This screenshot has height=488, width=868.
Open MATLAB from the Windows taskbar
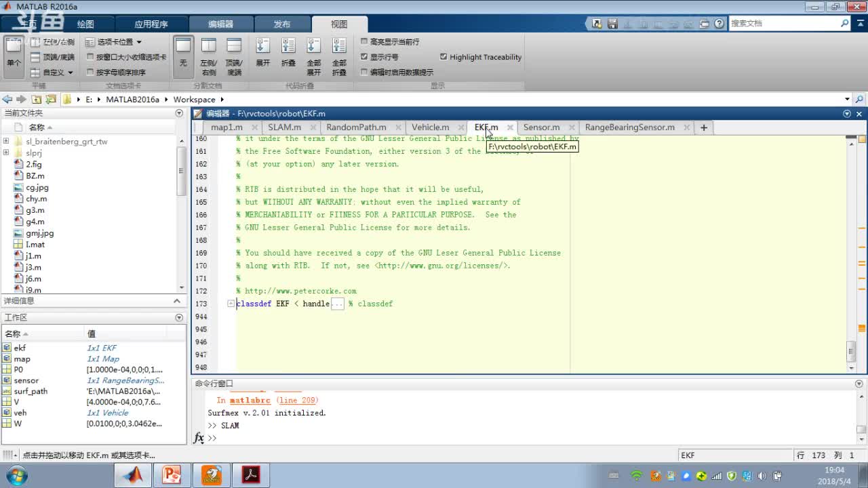coord(133,475)
